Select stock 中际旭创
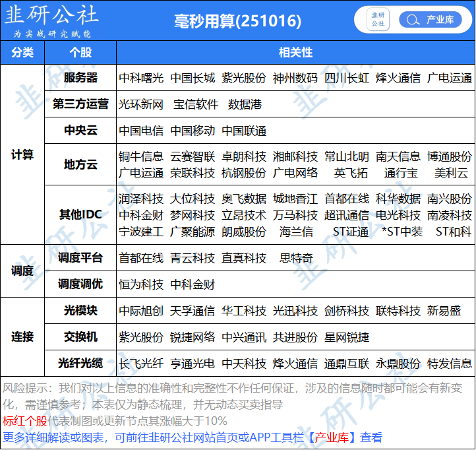476x450 pixels. [141, 311]
